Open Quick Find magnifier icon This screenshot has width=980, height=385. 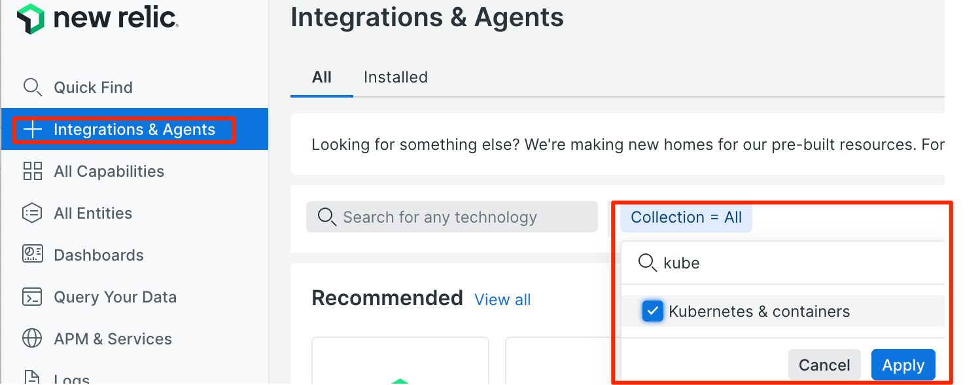click(x=32, y=87)
